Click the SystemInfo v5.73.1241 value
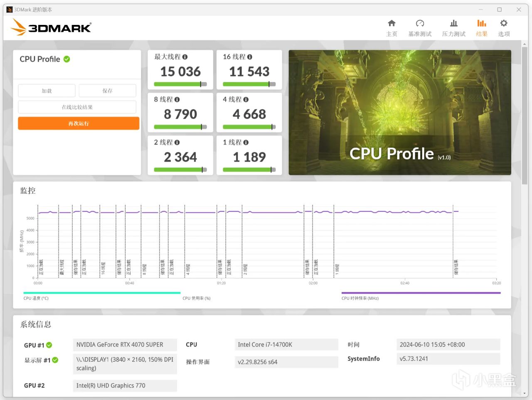Image resolution: width=532 pixels, height=400 pixels. click(x=448, y=359)
